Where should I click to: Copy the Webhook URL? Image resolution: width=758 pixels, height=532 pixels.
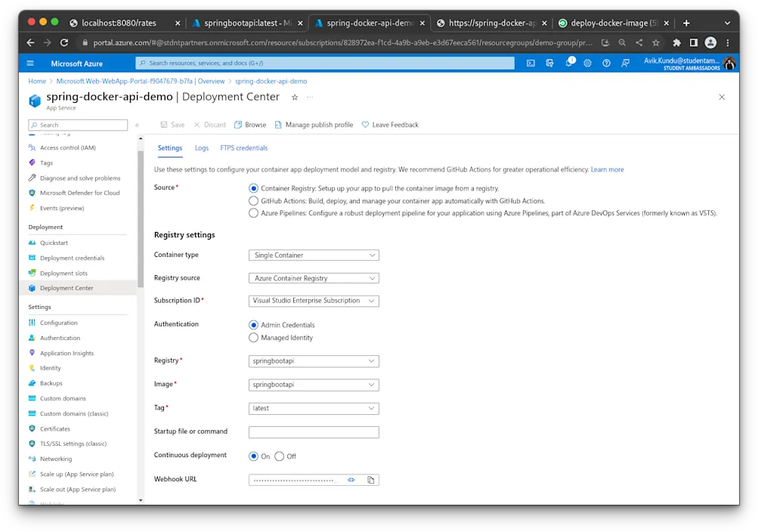point(370,479)
